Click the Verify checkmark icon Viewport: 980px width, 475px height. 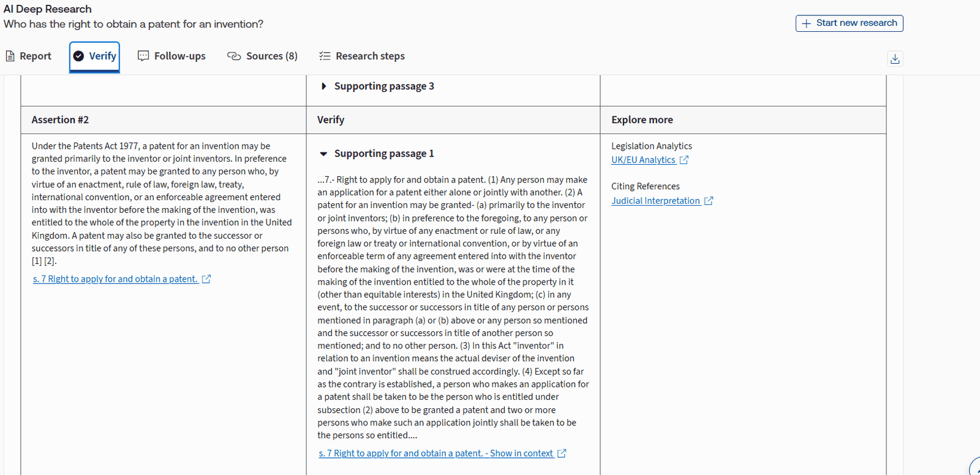coord(78,56)
